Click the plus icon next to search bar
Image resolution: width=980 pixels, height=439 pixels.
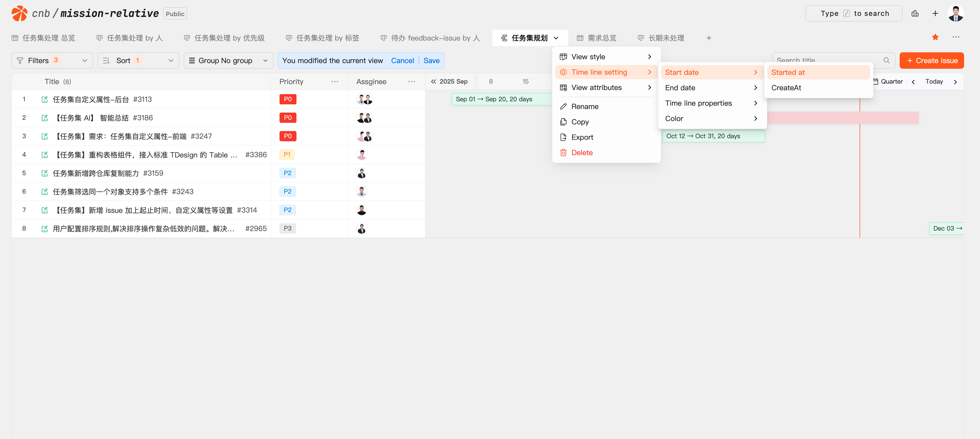tap(935, 14)
